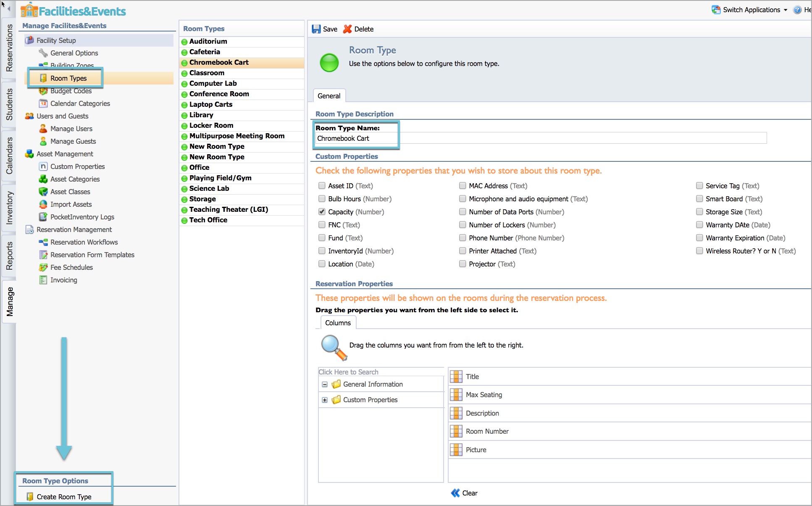Screen dimensions: 812x506
Task: Open Budget Codes in sidebar
Action: point(71,91)
